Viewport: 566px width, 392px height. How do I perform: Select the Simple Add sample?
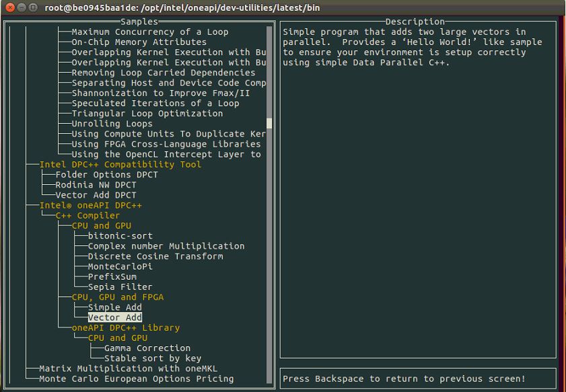[x=115, y=307]
